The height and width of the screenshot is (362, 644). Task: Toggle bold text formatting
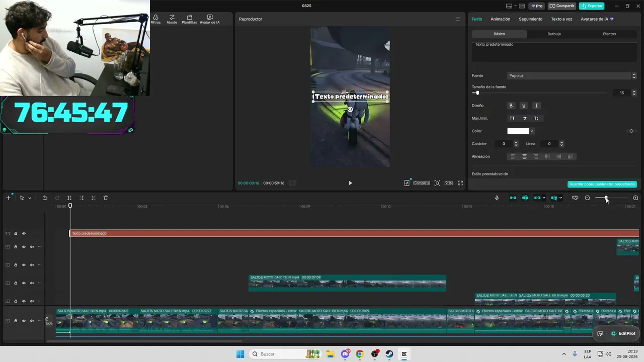pos(511,106)
